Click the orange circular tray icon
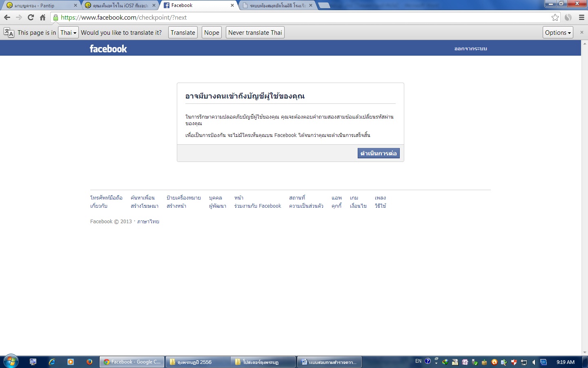Screen dimensions: 588x368 coord(494,362)
